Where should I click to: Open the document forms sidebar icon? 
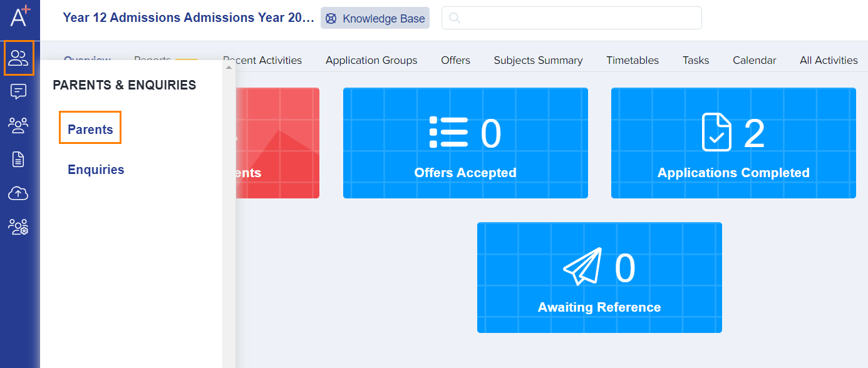(x=19, y=159)
